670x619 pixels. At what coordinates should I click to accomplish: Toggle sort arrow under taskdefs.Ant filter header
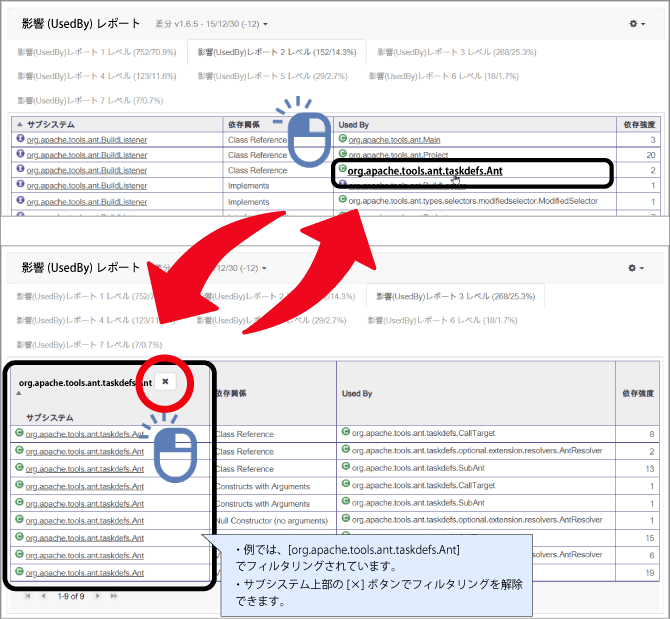(x=19, y=394)
